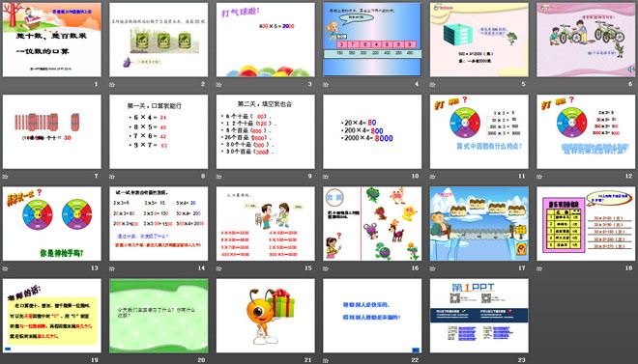Select slide 15 thumbnail with two children talking
The height and width of the screenshot is (364, 638).
265,223
